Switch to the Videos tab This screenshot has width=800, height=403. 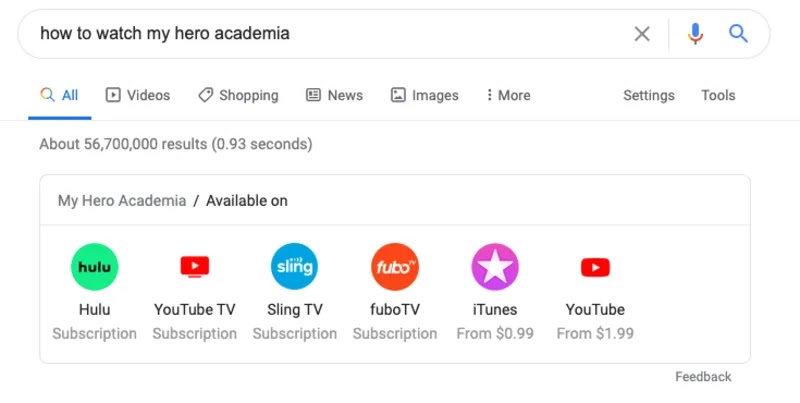[x=138, y=95]
